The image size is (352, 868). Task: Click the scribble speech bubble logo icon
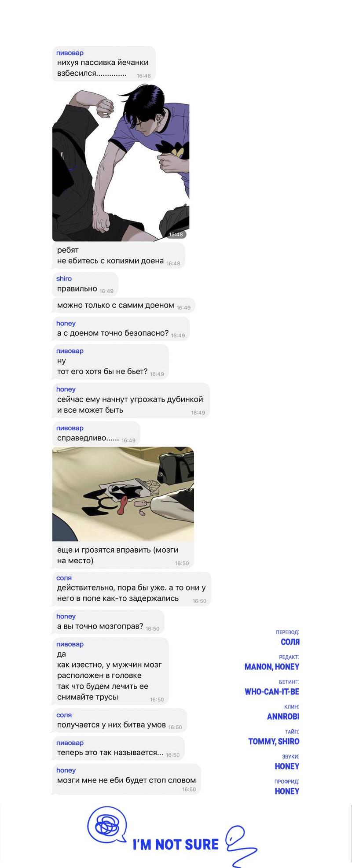point(107,824)
